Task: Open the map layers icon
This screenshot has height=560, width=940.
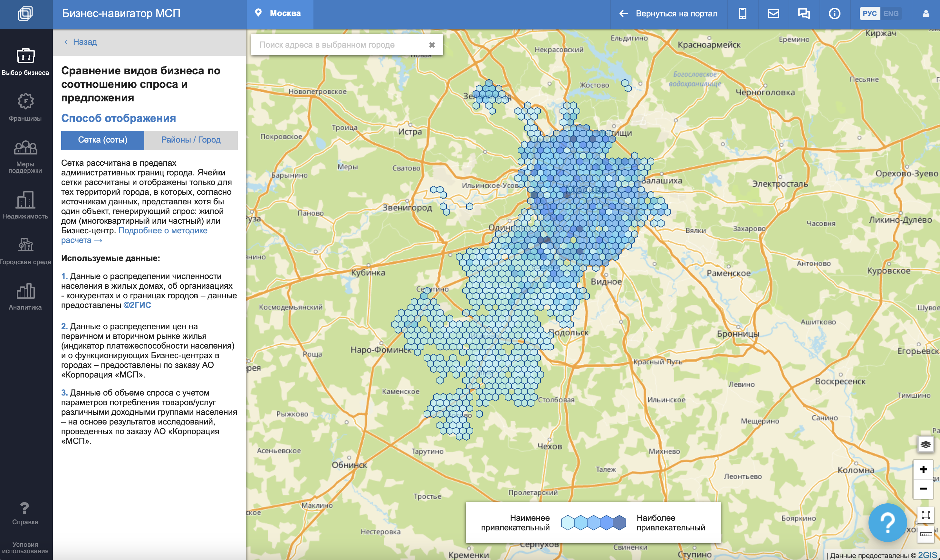Action: coord(925,444)
